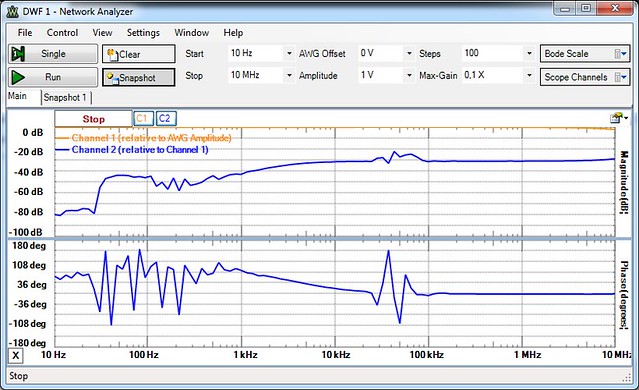Clear the plot with Clear button
This screenshot has height=390, width=639.
pos(139,54)
